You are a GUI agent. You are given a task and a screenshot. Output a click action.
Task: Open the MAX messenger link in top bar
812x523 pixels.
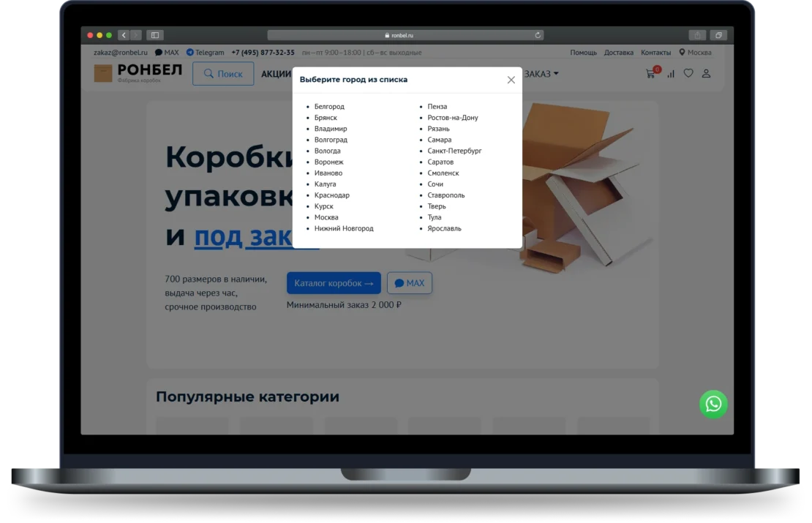[x=167, y=53]
